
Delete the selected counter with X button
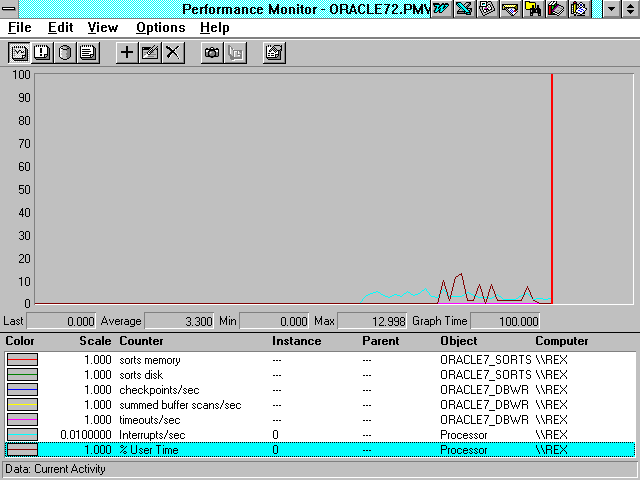pos(173,53)
